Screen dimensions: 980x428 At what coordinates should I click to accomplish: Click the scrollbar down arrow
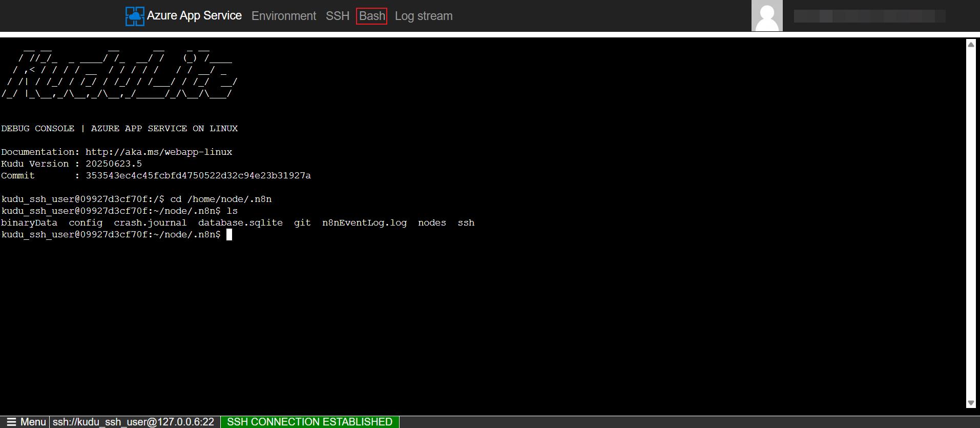[971, 403]
